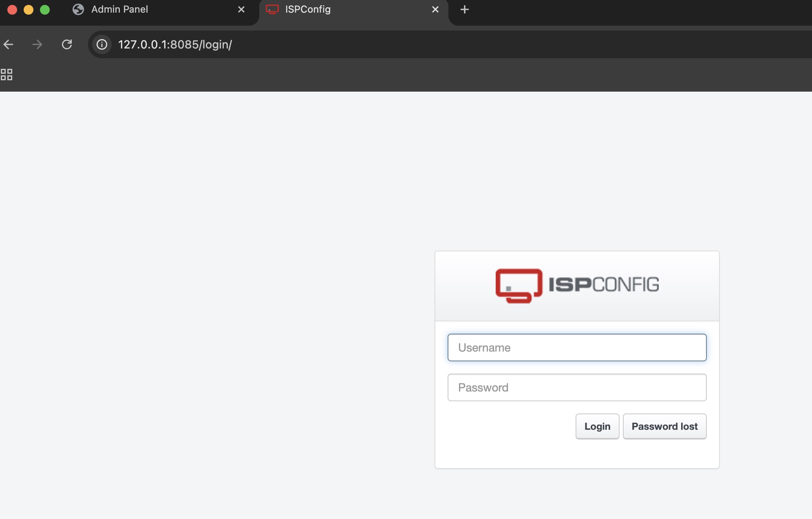812x519 pixels.
Task: Click the ISPConfig logo on login panel
Action: [577, 286]
